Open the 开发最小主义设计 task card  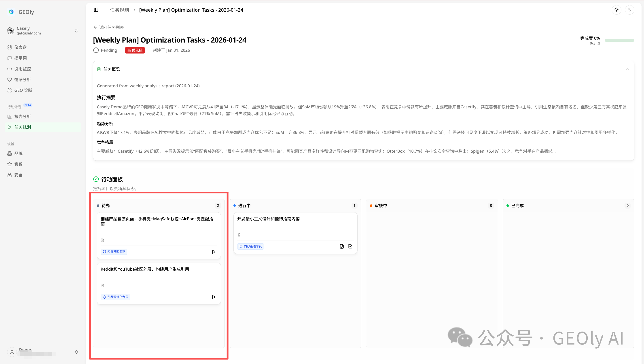tap(295, 233)
